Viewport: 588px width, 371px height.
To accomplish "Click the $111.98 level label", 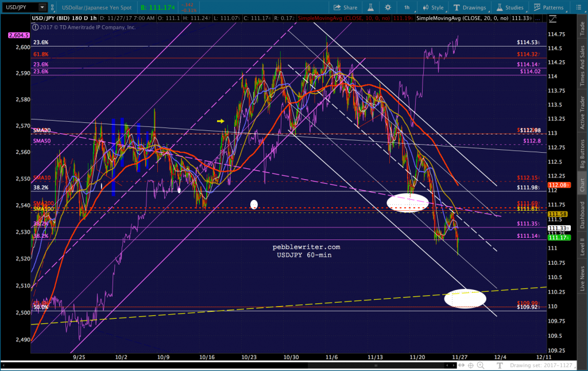I will (x=528, y=187).
